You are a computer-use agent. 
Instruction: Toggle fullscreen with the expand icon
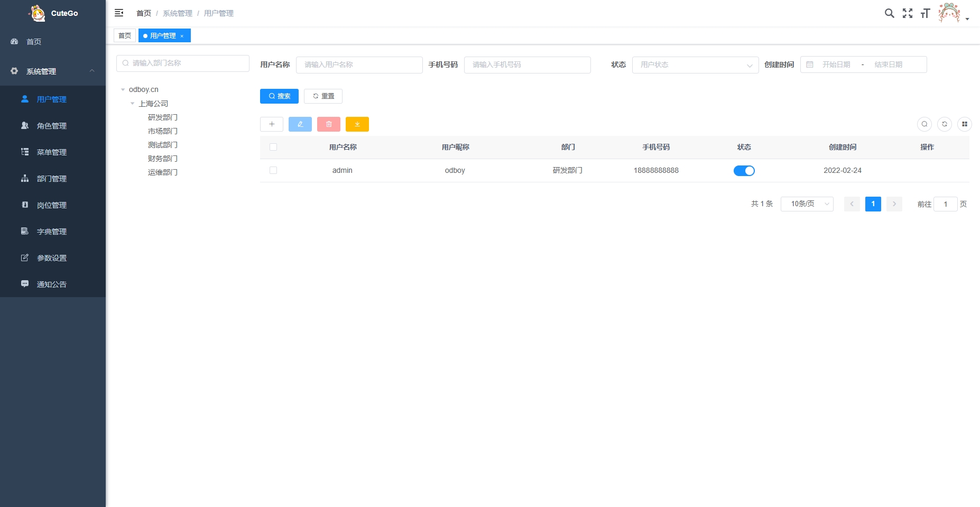908,13
